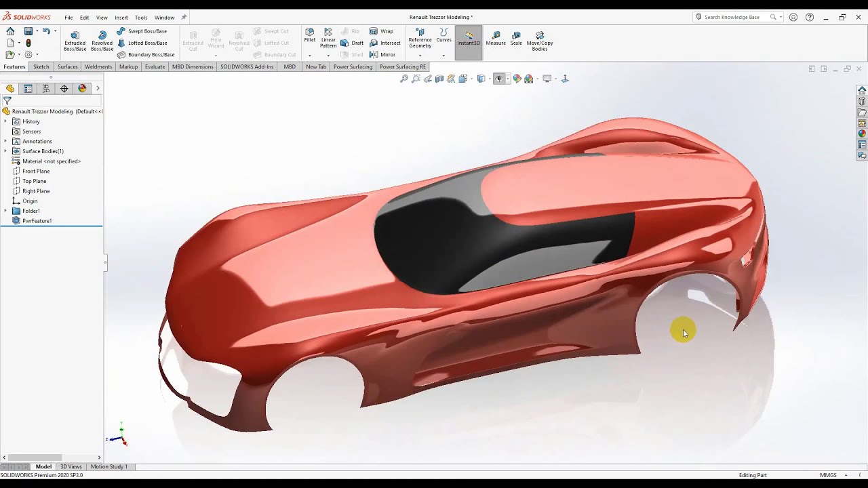Click the Home icon in toolbar

coord(10,31)
